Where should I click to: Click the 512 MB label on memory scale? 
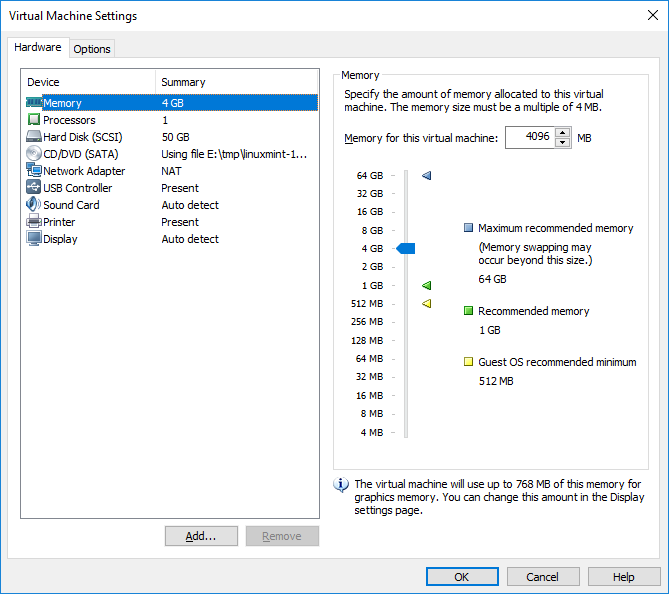(367, 303)
